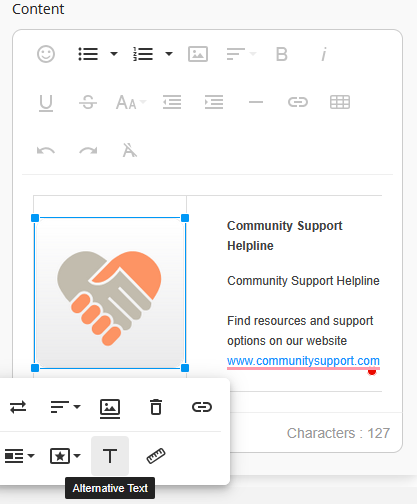Clear text formatting
The height and width of the screenshot is (504, 417).
[130, 150]
